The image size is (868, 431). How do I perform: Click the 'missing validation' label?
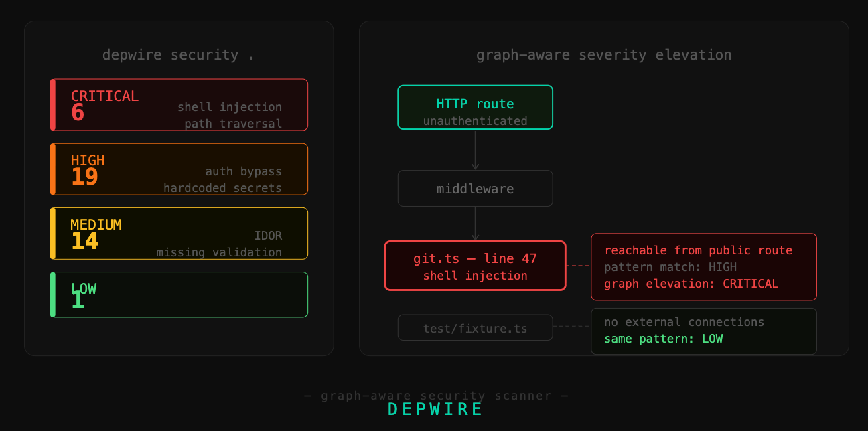click(x=219, y=252)
